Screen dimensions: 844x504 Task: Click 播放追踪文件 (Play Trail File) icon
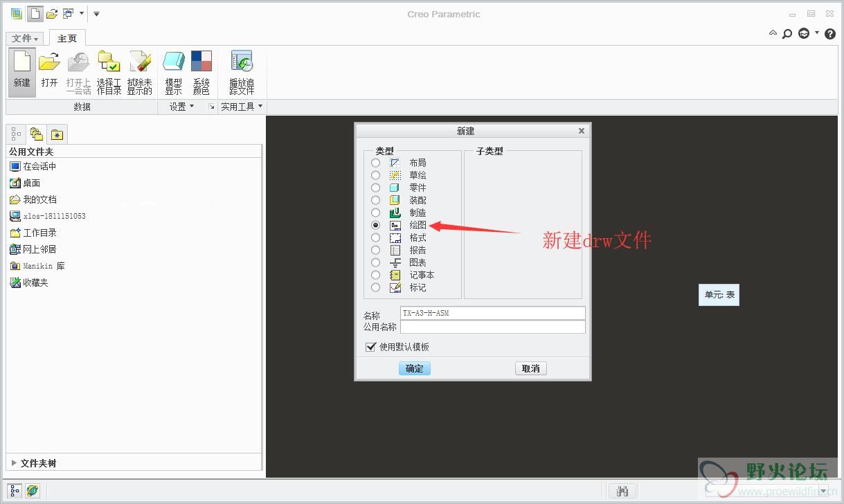(242, 73)
